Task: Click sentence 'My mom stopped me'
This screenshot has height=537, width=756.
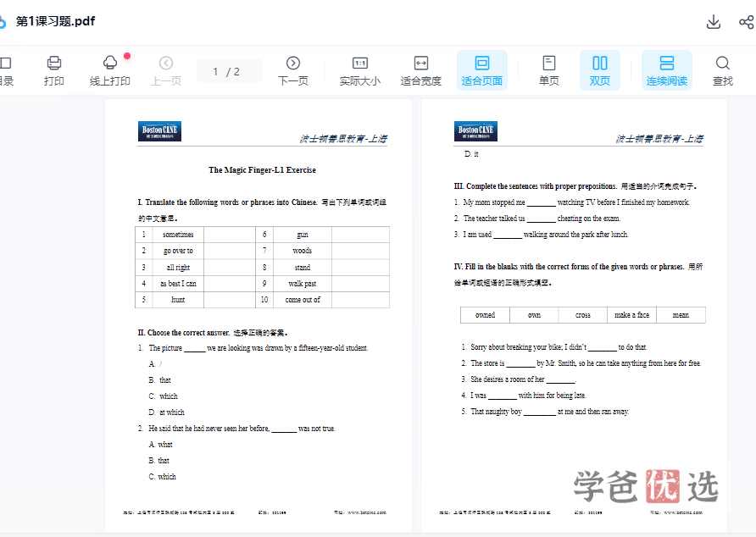Action: point(572,202)
